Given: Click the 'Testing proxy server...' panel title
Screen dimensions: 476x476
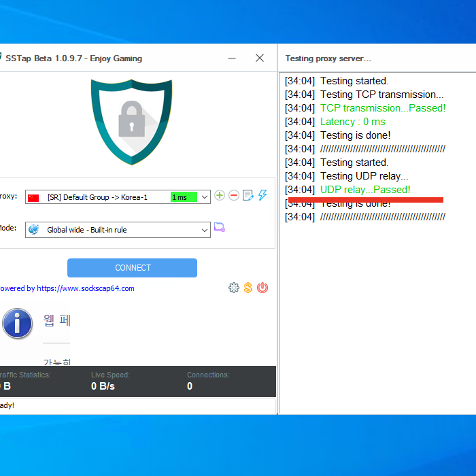Looking at the screenshot, I should (328, 58).
